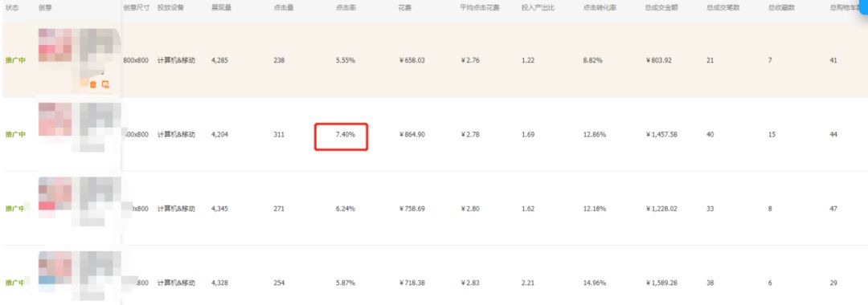Select the 推广中 status in the 4,285 row

tap(15, 60)
